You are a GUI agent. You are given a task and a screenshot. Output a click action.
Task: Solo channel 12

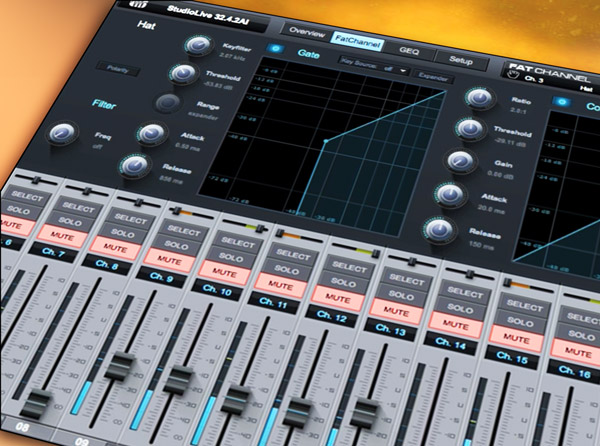(344, 283)
